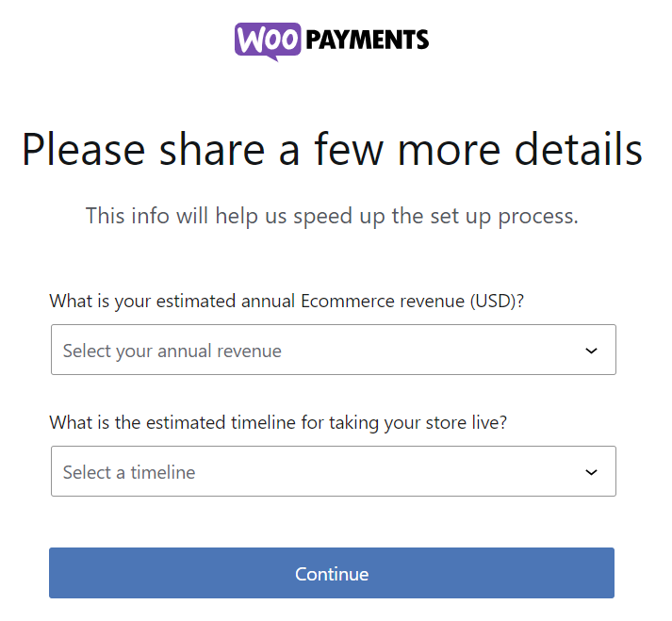Click the 'Select your annual revenue' placeholder
Screen dimensions: 672x621
[x=172, y=351]
